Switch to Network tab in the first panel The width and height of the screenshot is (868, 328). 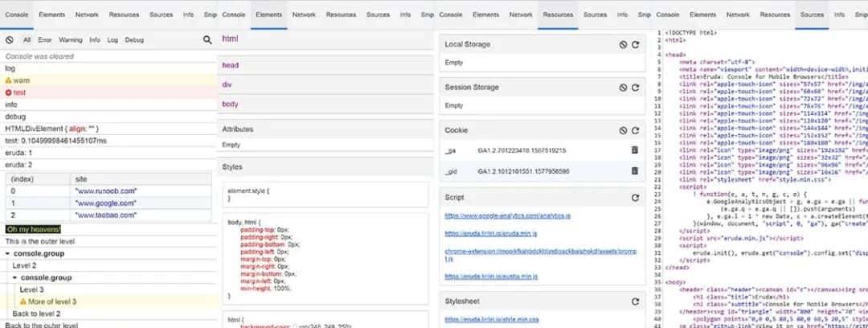point(87,14)
